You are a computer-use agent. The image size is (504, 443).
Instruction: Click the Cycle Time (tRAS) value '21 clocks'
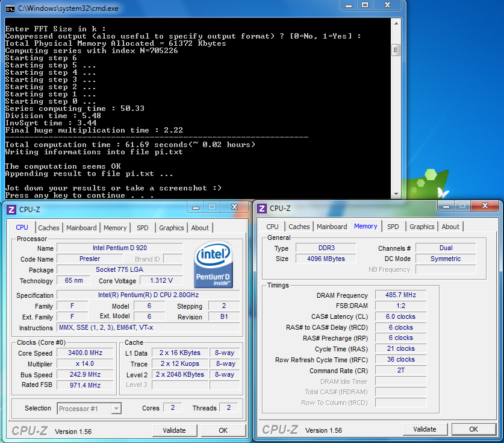[x=401, y=349]
